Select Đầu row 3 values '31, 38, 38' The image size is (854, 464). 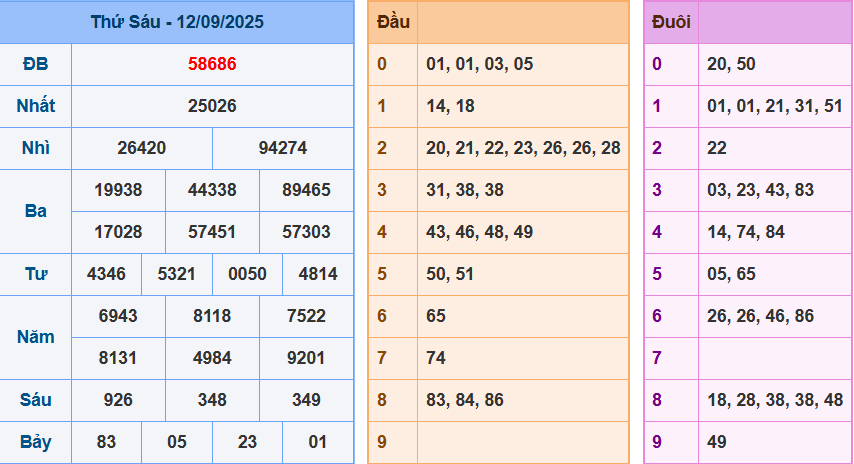click(465, 190)
